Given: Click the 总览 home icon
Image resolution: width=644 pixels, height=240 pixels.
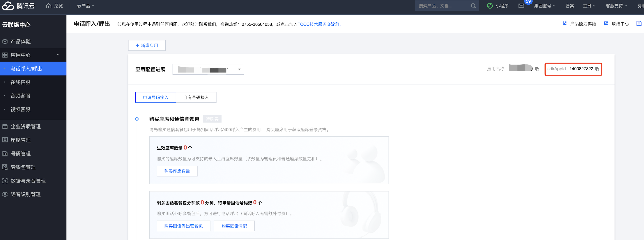Looking at the screenshot, I should [x=49, y=6].
